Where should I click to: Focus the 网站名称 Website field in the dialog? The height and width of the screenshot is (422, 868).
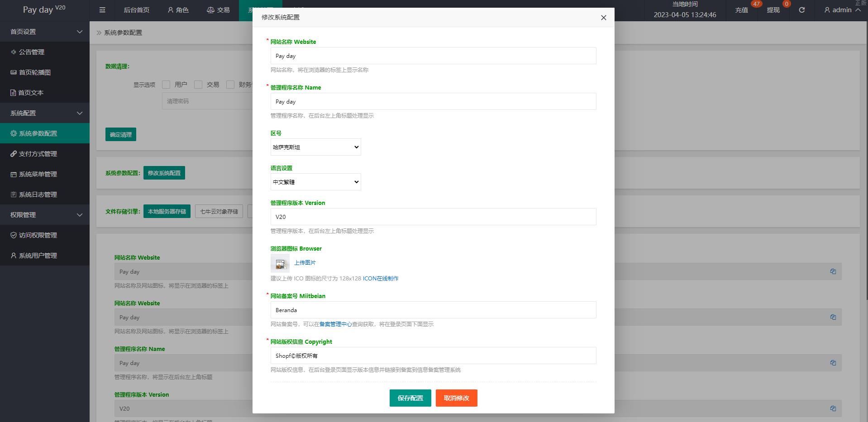(x=434, y=56)
